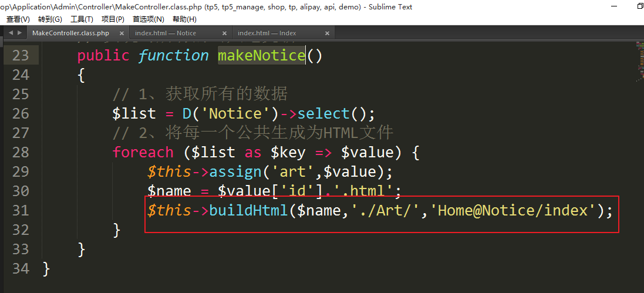
Task: Open the 转到(G) menu
Action: pos(50,19)
